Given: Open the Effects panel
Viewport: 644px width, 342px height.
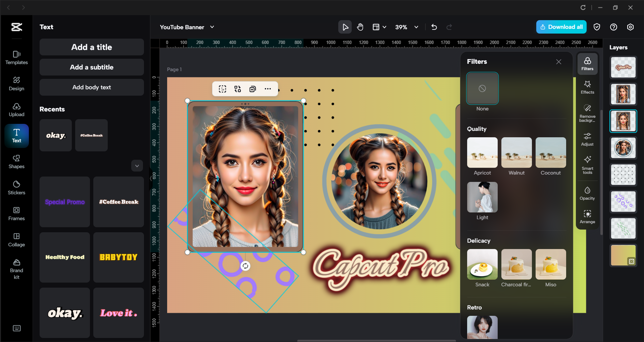Looking at the screenshot, I should pyautogui.click(x=587, y=87).
